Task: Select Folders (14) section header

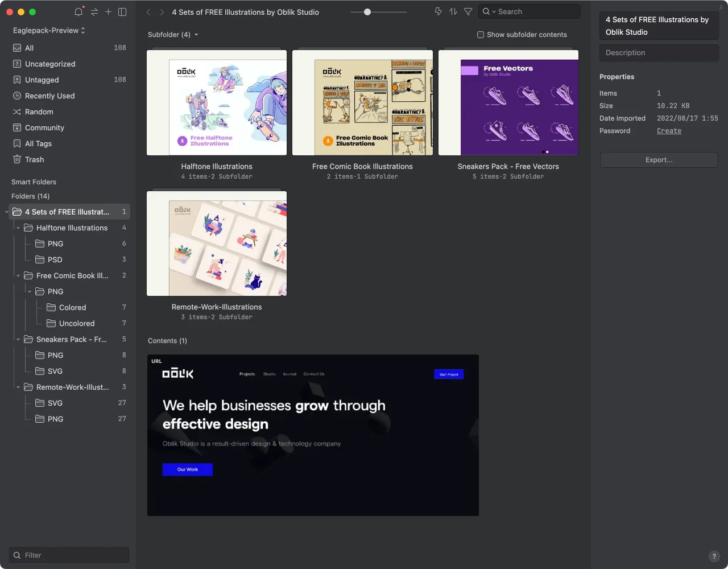Action: click(x=30, y=196)
